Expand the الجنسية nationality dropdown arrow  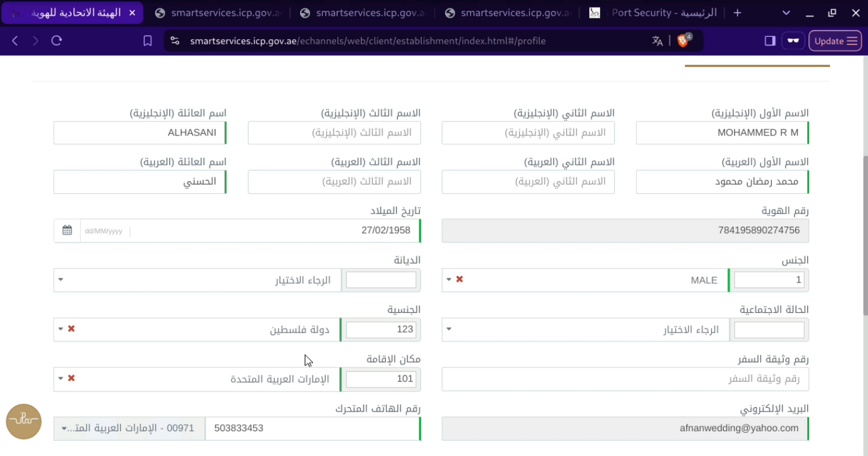pos(61,329)
